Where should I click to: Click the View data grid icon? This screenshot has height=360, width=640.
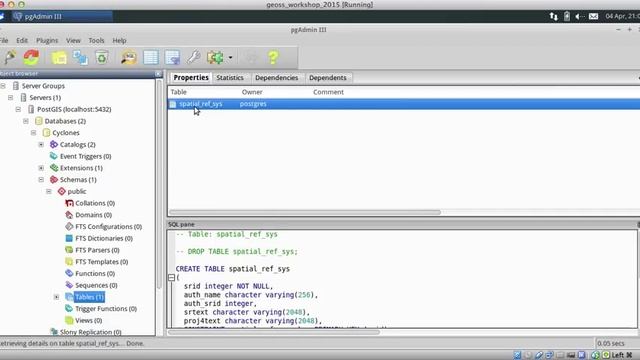pos(151,58)
